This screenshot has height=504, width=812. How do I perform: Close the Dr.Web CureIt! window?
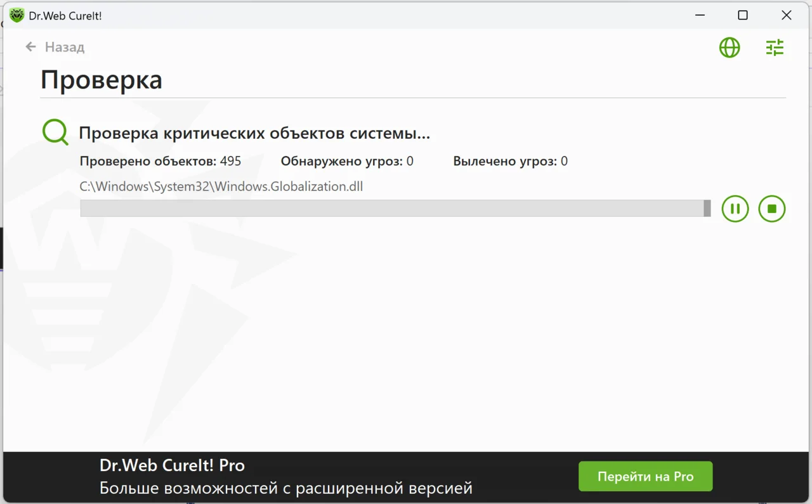coord(787,15)
